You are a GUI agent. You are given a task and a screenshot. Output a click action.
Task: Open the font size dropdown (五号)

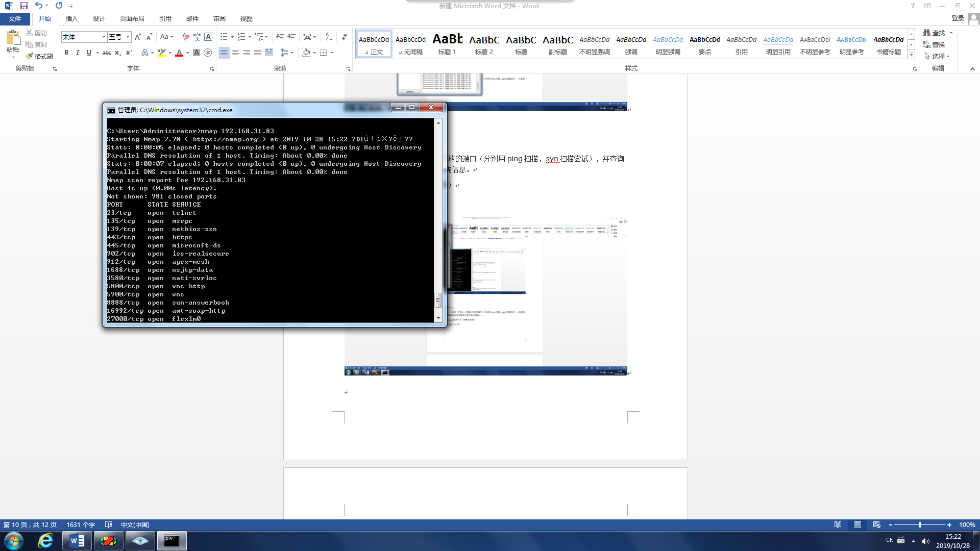point(128,37)
